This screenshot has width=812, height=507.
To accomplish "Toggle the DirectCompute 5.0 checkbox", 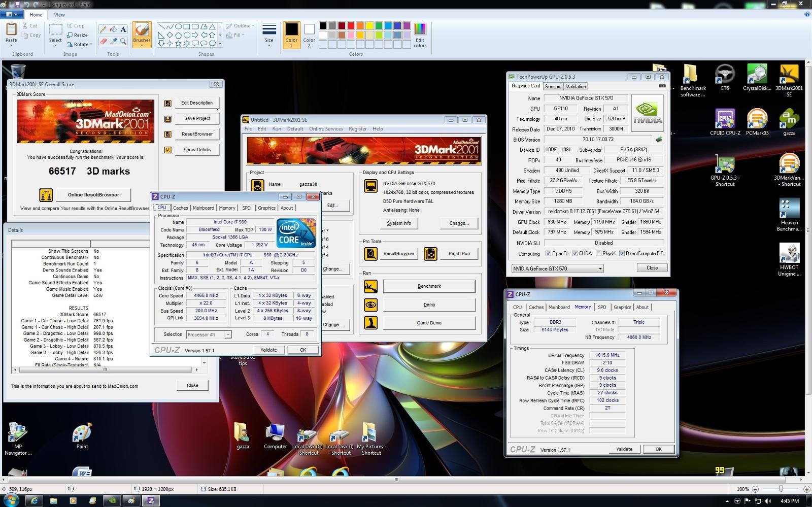I will (622, 254).
